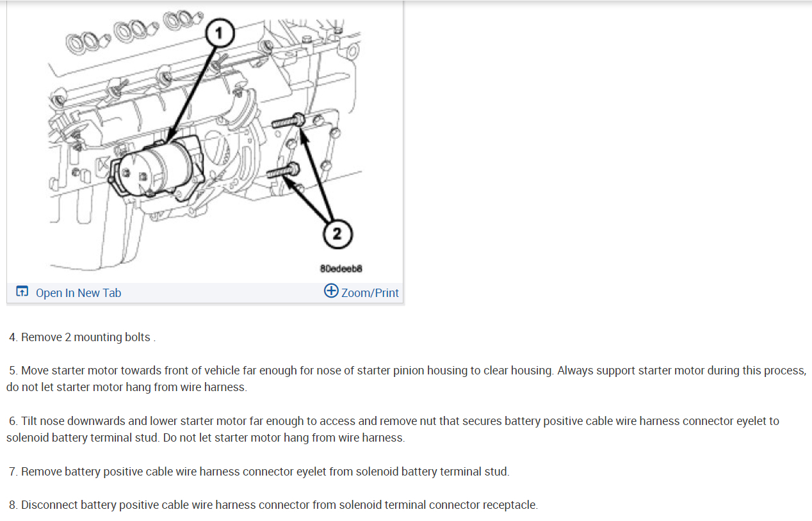The width and height of the screenshot is (812, 521).
Task: Click the Open In New Tab arrow icon
Action: pos(22,292)
